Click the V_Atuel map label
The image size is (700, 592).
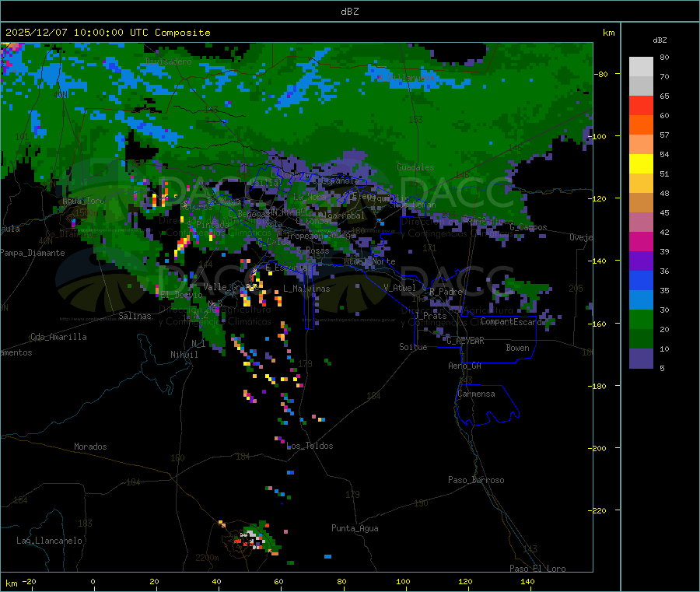click(x=400, y=288)
